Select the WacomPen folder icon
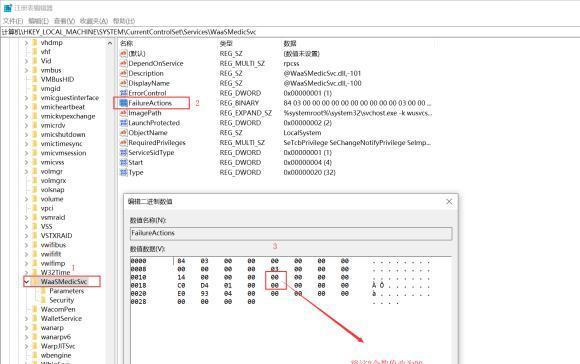The image size is (580, 364). point(35,309)
